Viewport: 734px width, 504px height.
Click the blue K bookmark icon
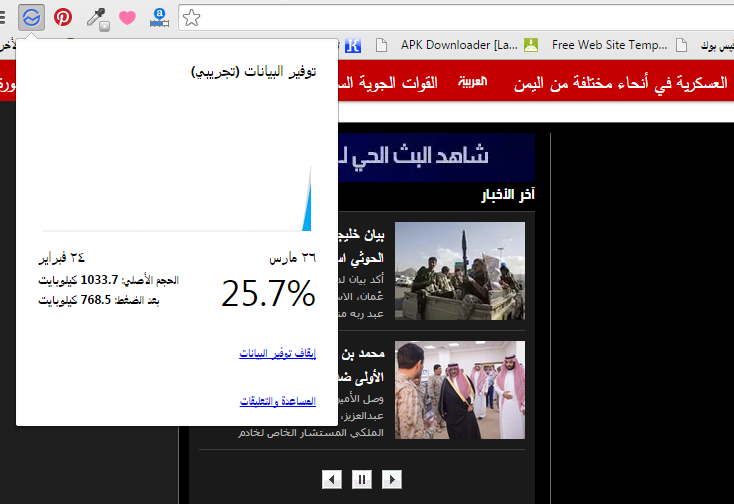tap(353, 45)
